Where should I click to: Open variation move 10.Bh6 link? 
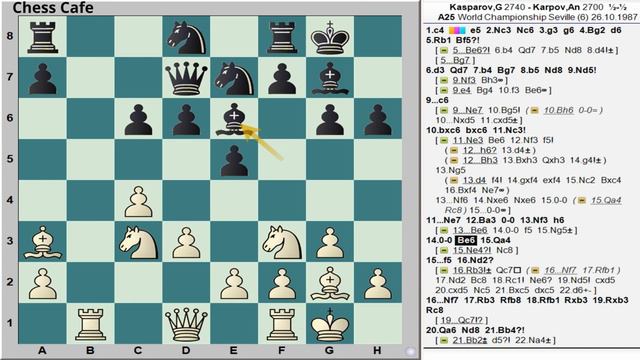click(x=559, y=110)
